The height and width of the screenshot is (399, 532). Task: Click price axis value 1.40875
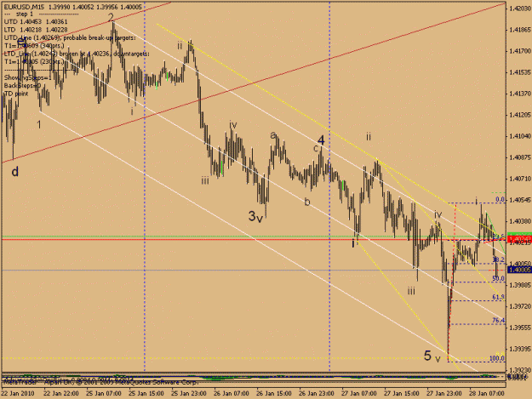pos(520,157)
